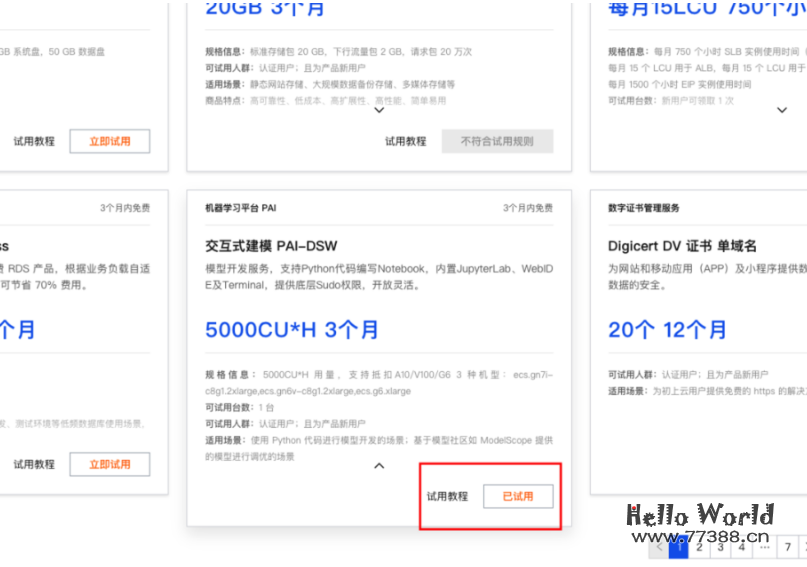Viewport: 807px width, 567px height.
Task: Open 试用教程 link on the 20GB storage card
Action: click(406, 141)
